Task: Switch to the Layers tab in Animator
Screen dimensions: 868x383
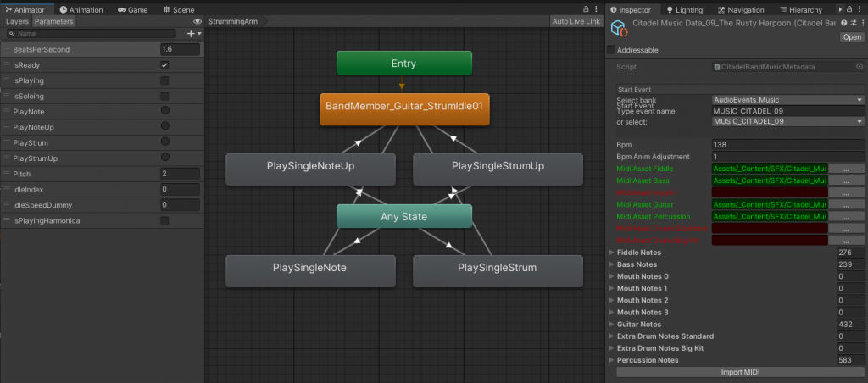Action: pos(17,21)
